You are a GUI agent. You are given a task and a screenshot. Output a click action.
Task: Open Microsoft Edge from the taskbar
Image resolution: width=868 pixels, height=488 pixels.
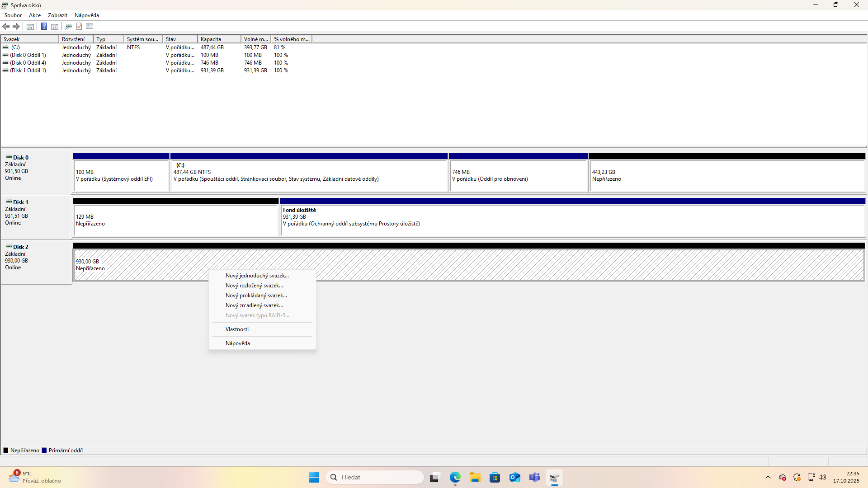[x=455, y=477]
